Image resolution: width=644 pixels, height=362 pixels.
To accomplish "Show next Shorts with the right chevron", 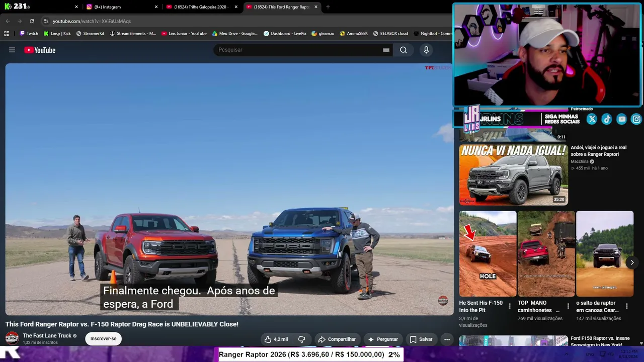I will [632, 262].
